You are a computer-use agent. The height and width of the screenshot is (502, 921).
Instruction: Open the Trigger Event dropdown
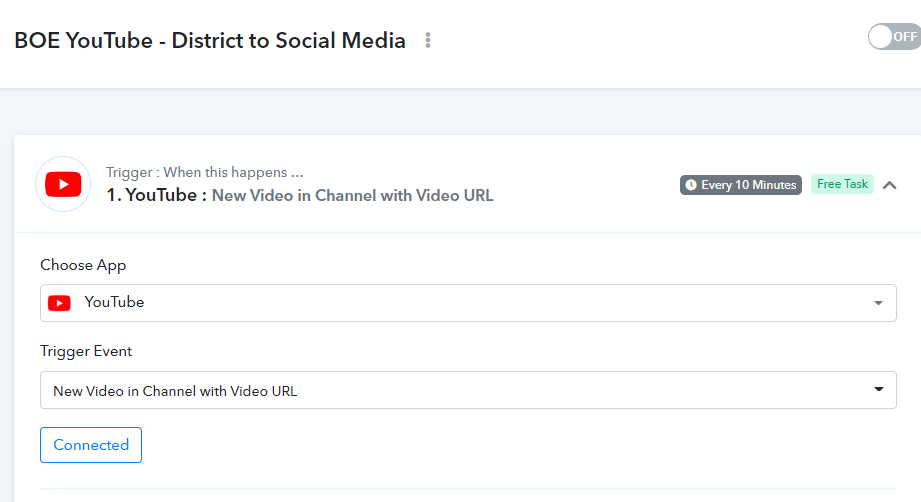click(x=468, y=390)
